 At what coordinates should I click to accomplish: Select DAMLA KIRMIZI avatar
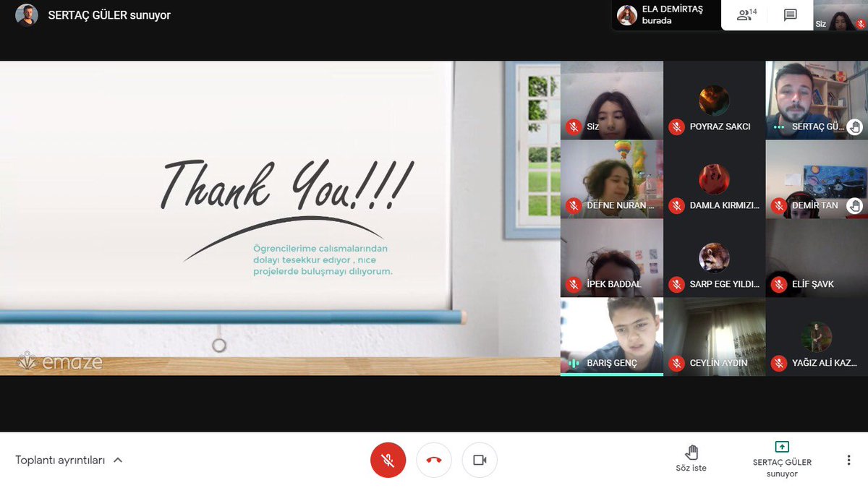pyautogui.click(x=714, y=179)
